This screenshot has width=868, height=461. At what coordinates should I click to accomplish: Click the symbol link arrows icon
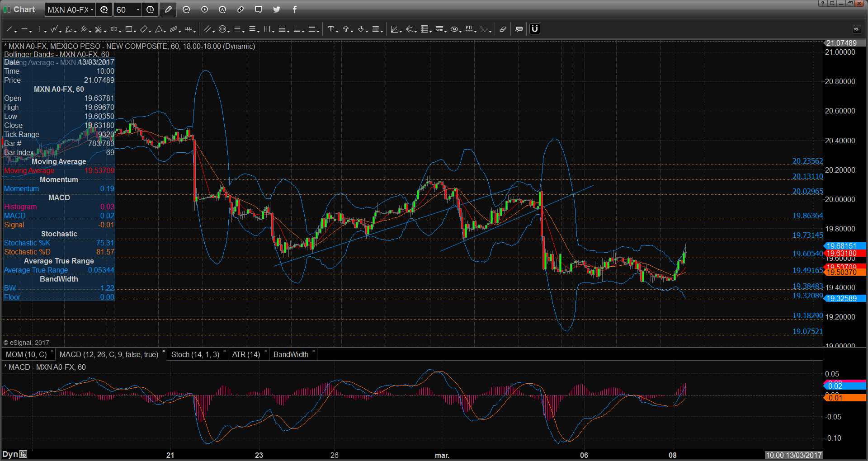(x=241, y=9)
